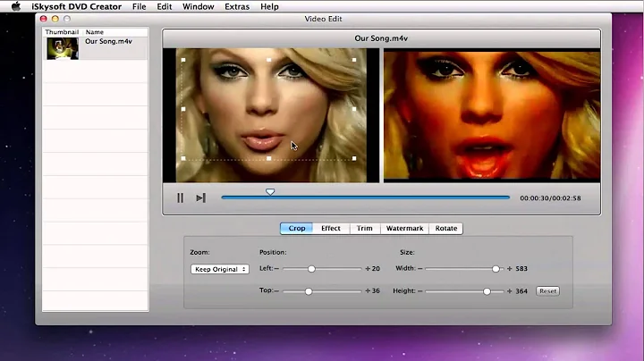Screen dimensions: 644x361
Task: Open the Apple menu
Action: pyautogui.click(x=16, y=6)
